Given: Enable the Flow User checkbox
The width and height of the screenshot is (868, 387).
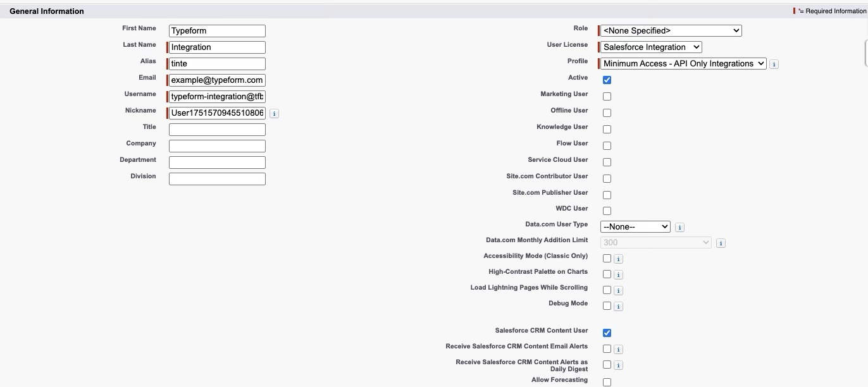Looking at the screenshot, I should 607,146.
